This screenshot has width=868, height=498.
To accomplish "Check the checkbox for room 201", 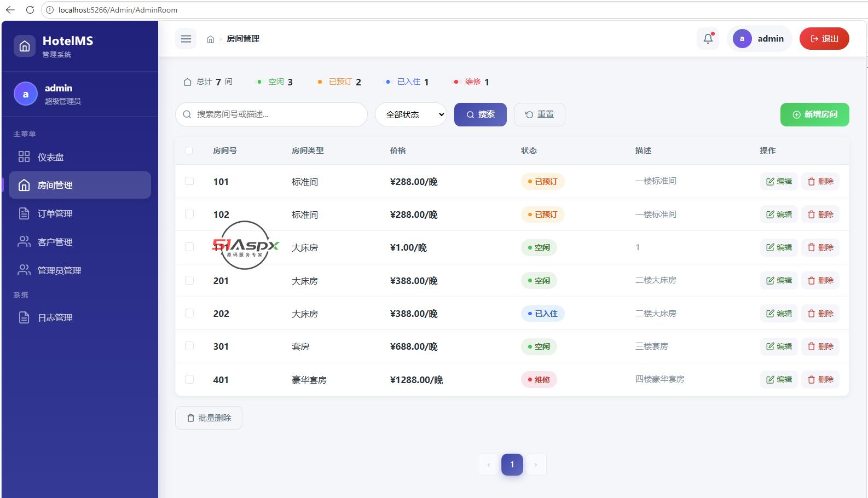I will click(x=189, y=280).
